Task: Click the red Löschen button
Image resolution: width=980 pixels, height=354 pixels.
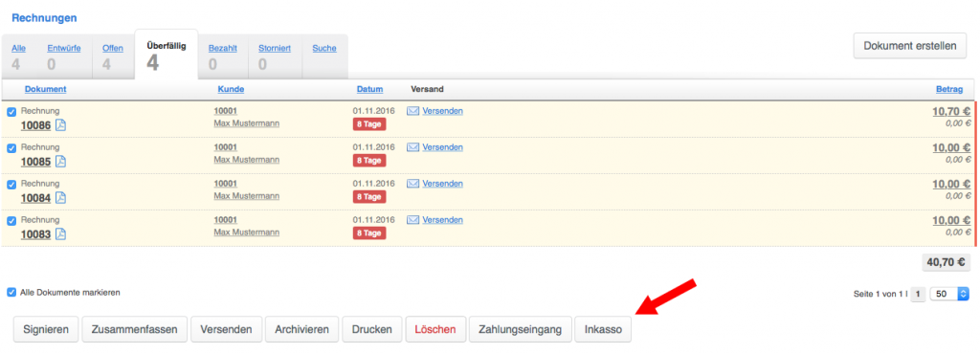Action: [435, 329]
